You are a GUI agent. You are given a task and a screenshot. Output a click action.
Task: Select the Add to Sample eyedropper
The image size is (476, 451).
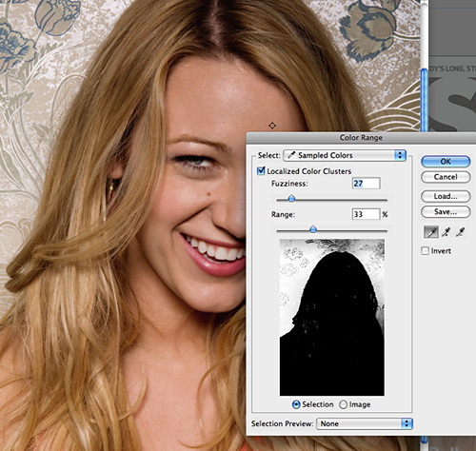pos(446,232)
